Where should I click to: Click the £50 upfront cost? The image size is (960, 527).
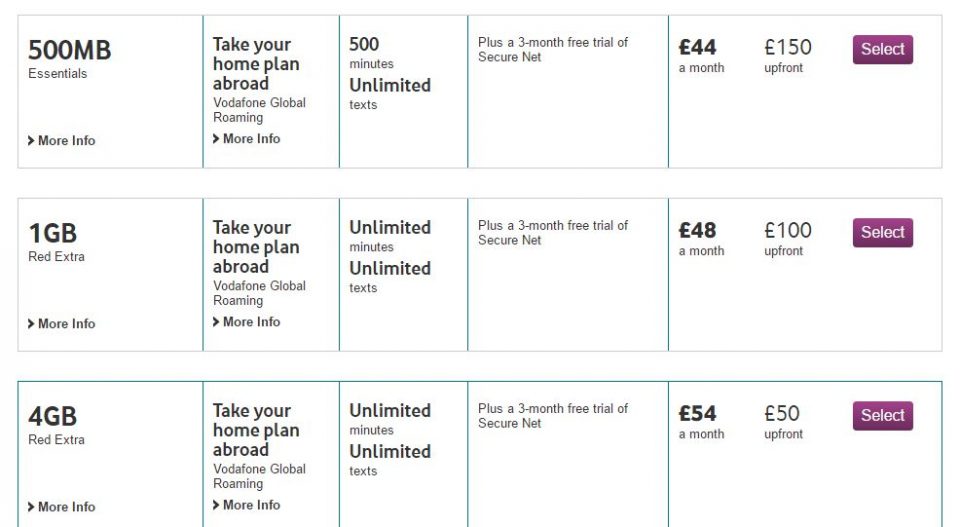782,413
